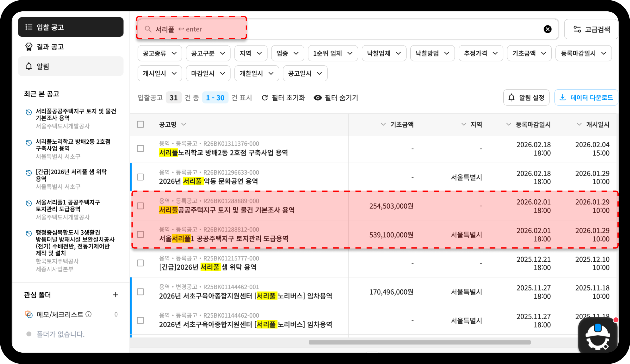Open the 알림 sidebar item
Screen dimensions: 630x364
point(71,66)
